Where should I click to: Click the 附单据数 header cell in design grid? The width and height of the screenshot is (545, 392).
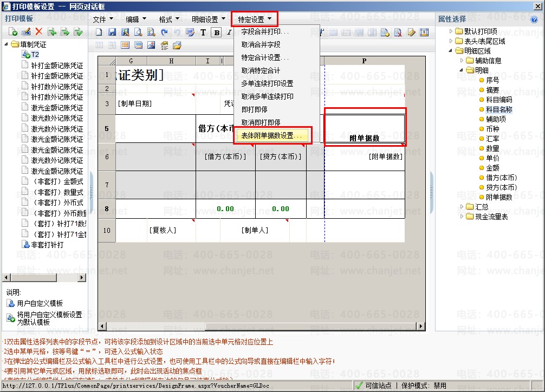[364, 138]
